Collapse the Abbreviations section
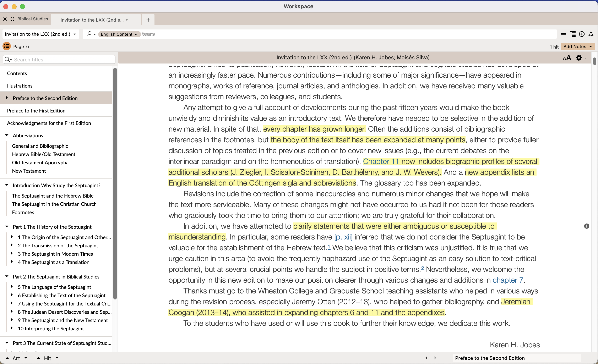This screenshot has width=598, height=364. (7, 135)
